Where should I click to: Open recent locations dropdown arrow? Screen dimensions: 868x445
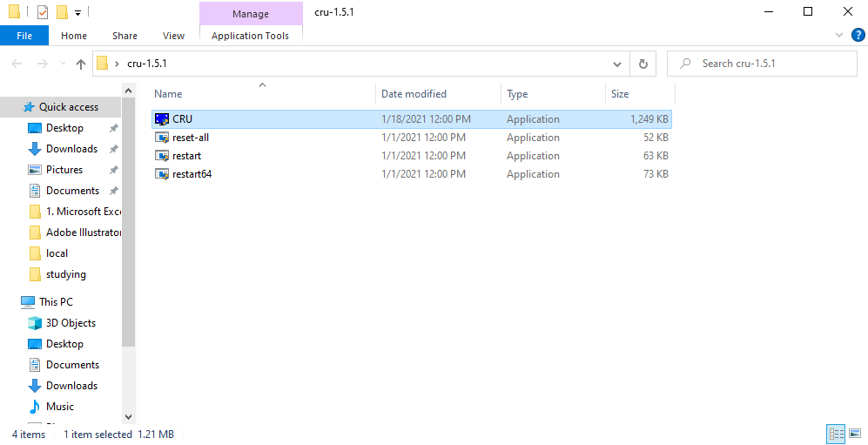pyautogui.click(x=62, y=64)
